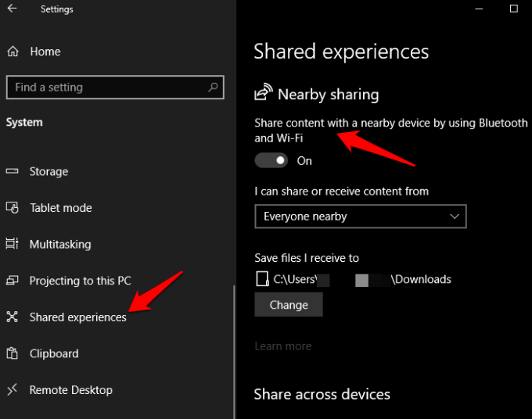Click the Nearby sharing share icon

[x=263, y=94]
